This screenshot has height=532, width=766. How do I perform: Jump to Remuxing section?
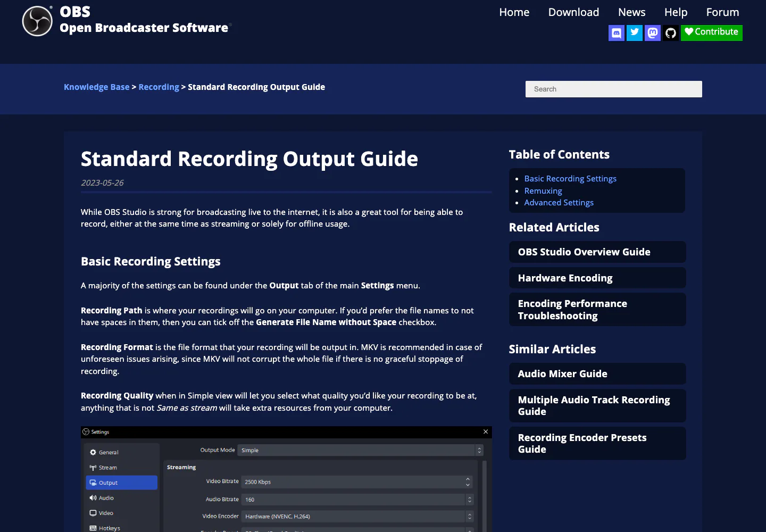[543, 191]
